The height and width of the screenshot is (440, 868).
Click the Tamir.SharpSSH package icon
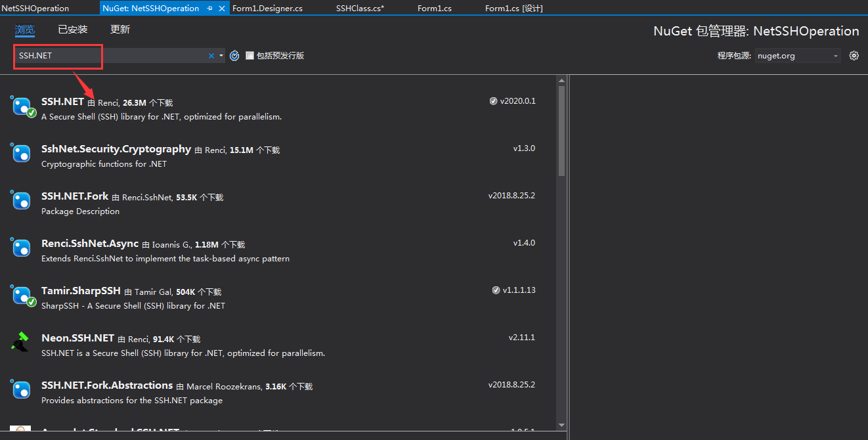tap(22, 296)
